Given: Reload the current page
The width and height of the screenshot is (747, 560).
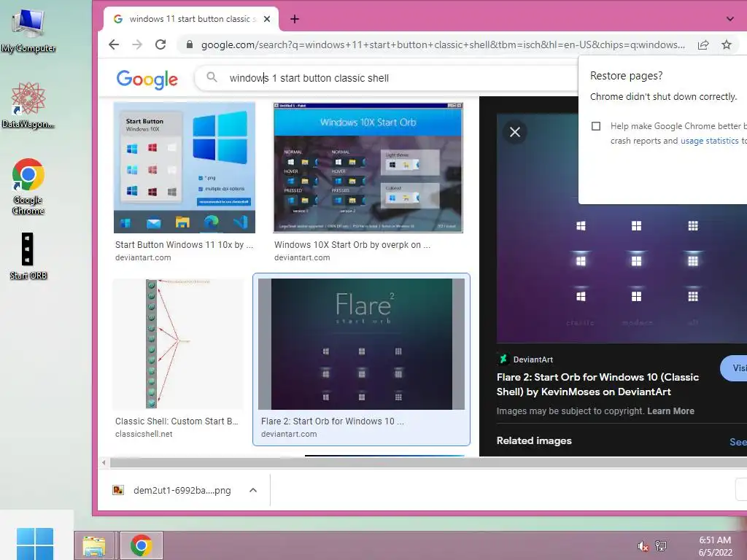Looking at the screenshot, I should tap(160, 44).
